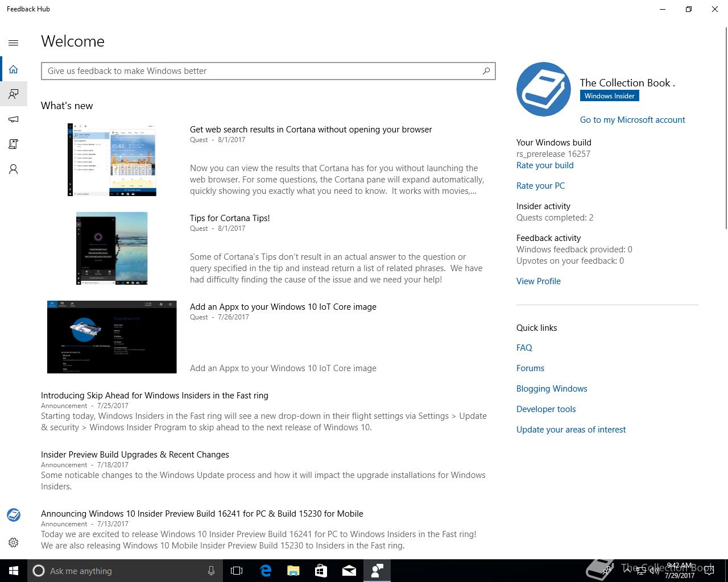Screen dimensions: 728x582
Task: Click The Collection Book profile avatar
Action: (543, 89)
